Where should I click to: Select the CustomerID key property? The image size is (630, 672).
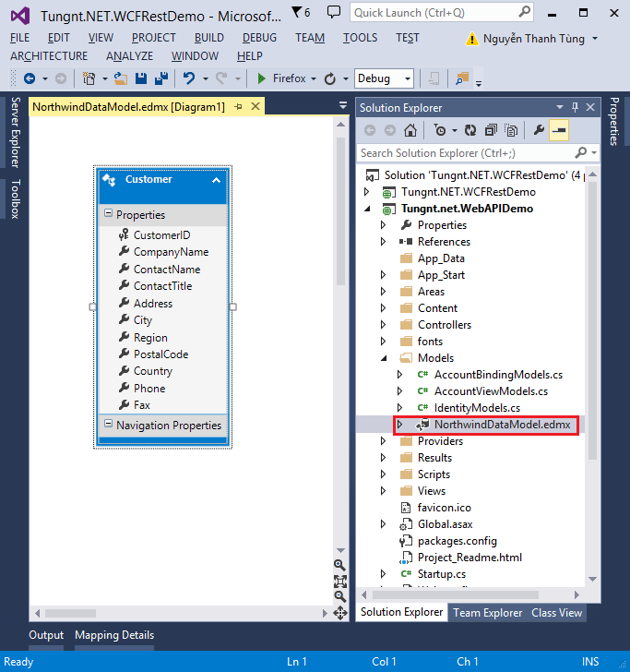pyautogui.click(x=161, y=234)
